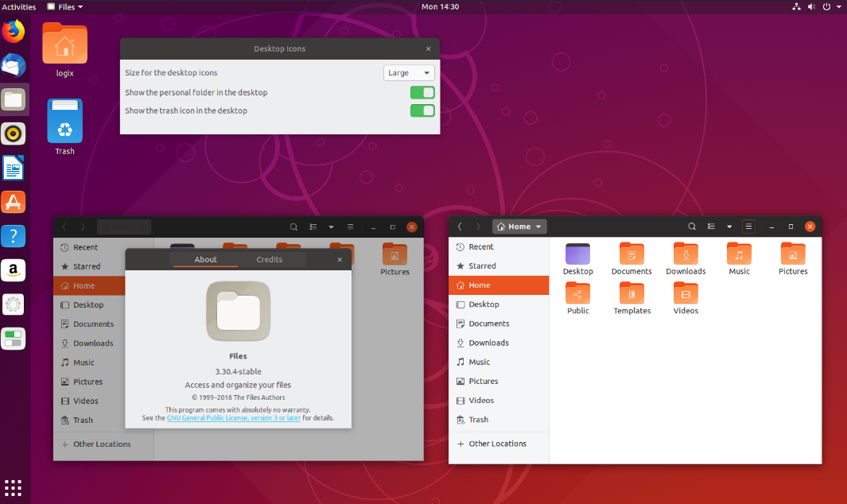Image resolution: width=847 pixels, height=504 pixels.
Task: Show applications grid in the dock
Action: (x=13, y=488)
